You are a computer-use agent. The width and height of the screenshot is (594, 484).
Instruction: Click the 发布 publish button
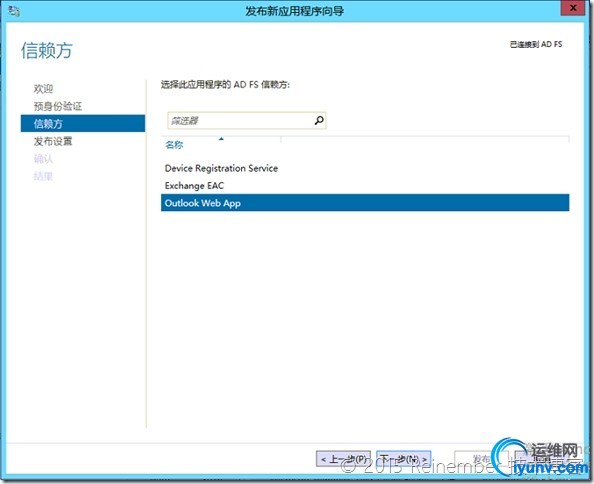point(481,459)
